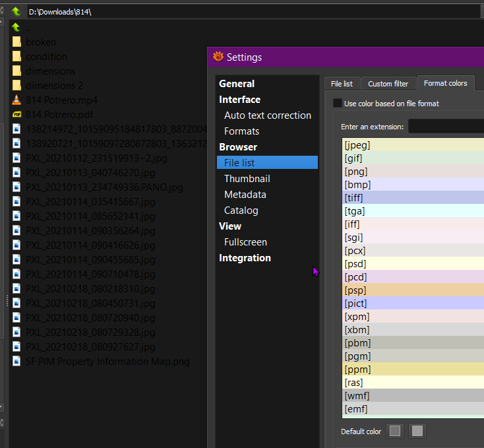Click the 'Enter an extension' input field
This screenshot has width=484, height=448.
coord(446,126)
